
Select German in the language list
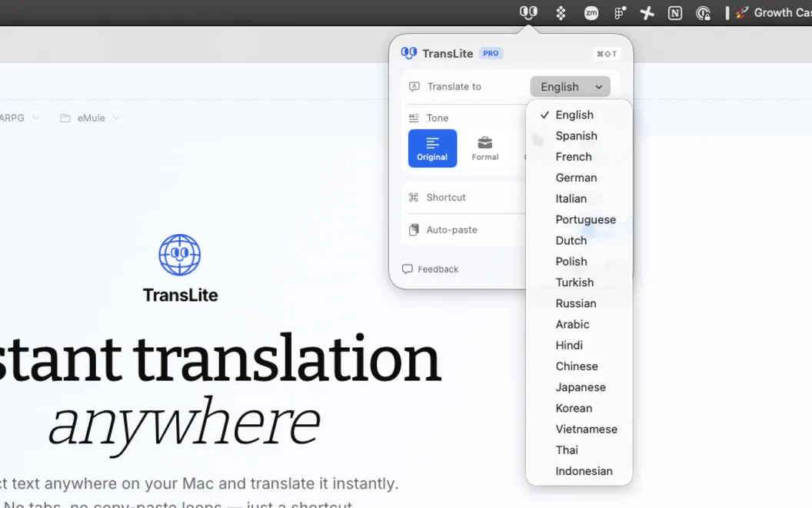point(579,178)
